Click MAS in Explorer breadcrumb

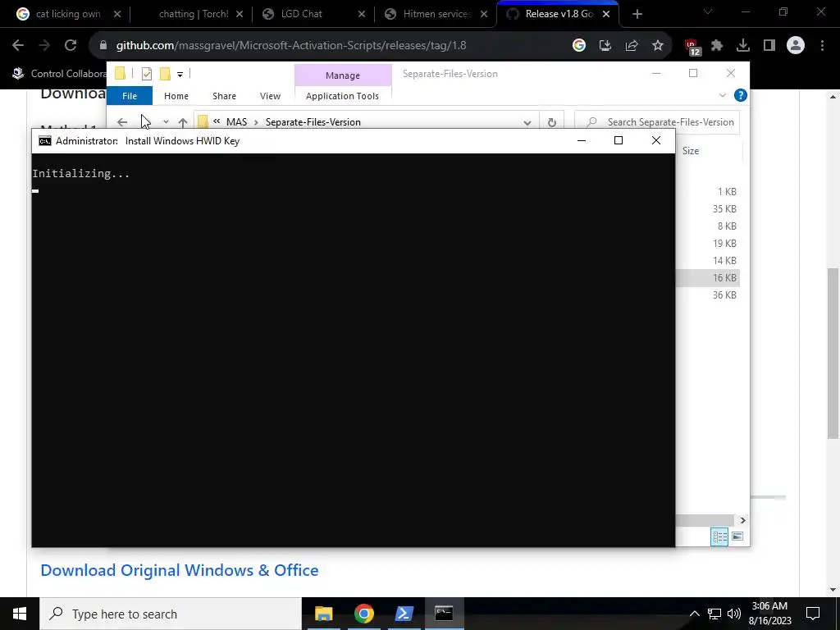click(236, 122)
